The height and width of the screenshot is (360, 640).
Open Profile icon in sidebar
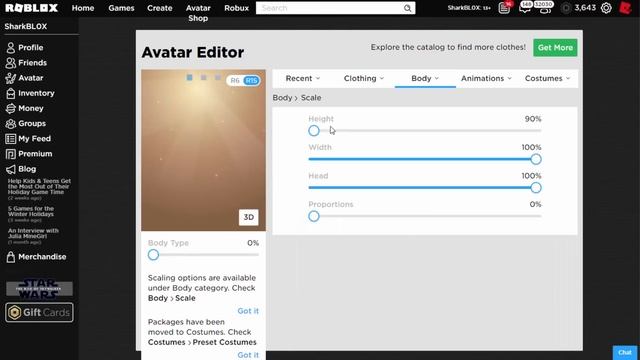tap(11, 48)
